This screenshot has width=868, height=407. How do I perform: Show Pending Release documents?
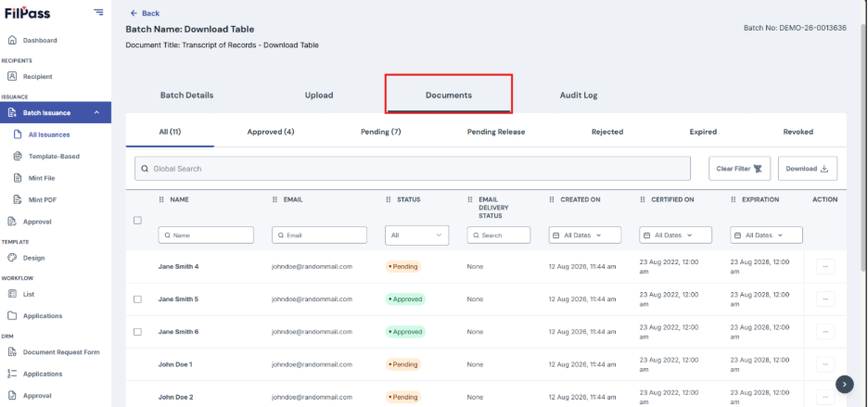tap(496, 132)
